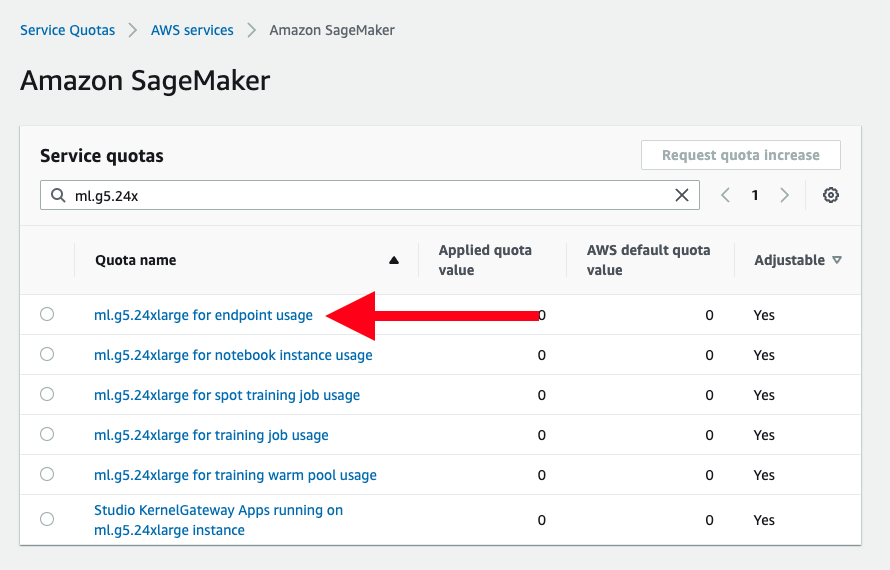The height and width of the screenshot is (570, 890).
Task: Select radio for notebook instance usage quota
Action: tap(47, 354)
